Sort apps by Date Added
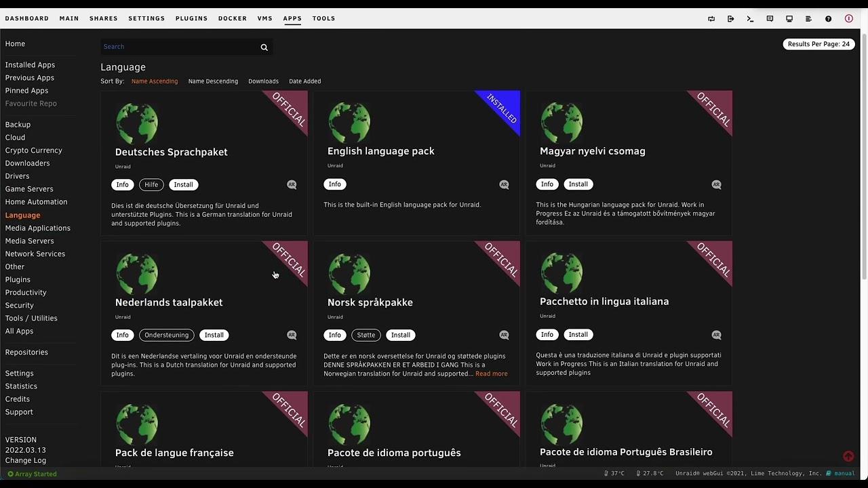Image resolution: width=868 pixels, height=488 pixels. tap(305, 81)
